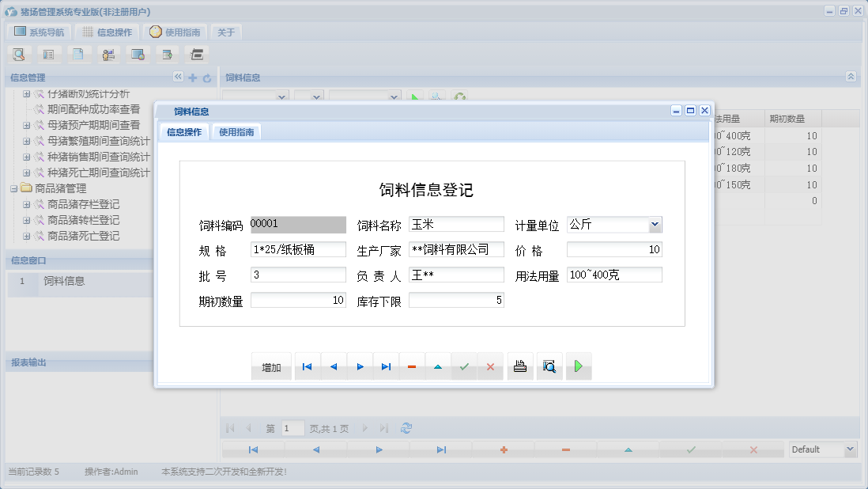
Task: Open the Default theme dropdown at bottom right
Action: [850, 449]
